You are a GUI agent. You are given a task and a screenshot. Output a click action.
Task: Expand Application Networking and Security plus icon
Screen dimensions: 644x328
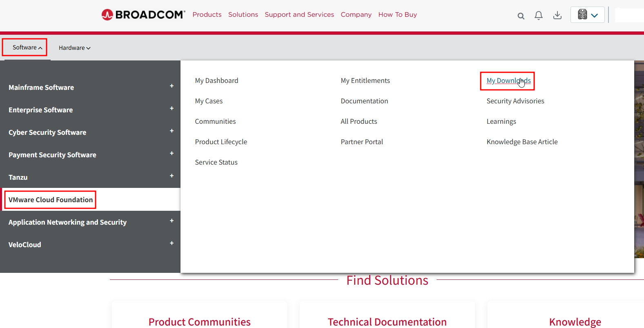coord(172,221)
